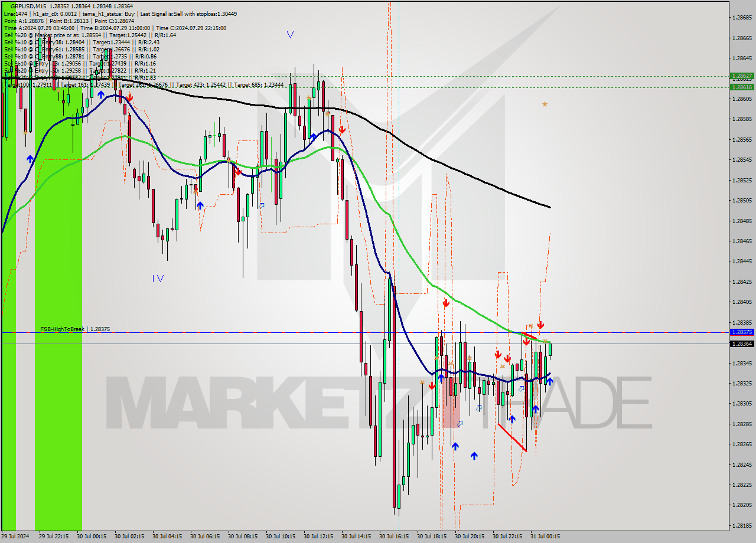Click the 'Target 685: 1.23444' text
The image size is (756, 543).
(x=259, y=84)
